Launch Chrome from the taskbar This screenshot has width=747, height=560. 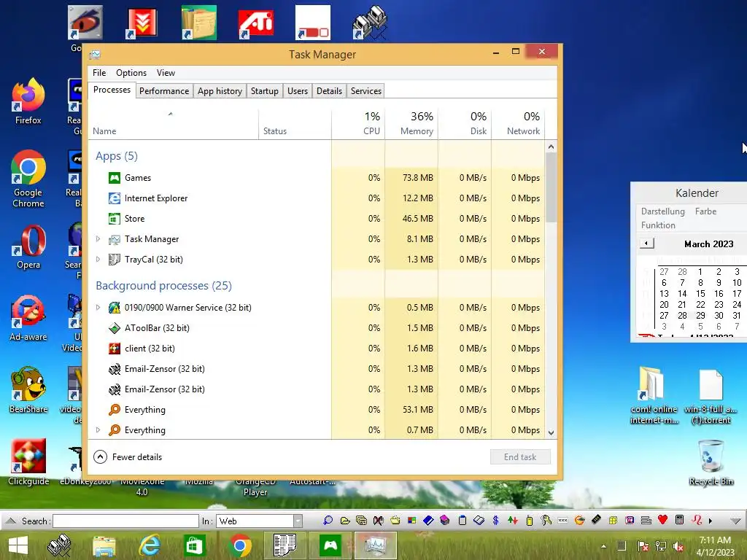coord(239,545)
